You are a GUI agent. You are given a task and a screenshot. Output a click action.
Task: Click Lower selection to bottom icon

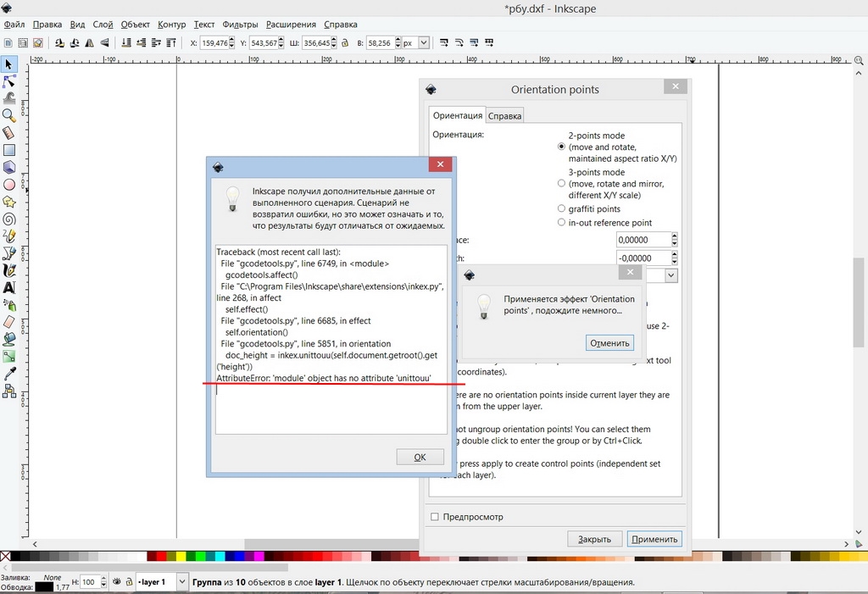[126, 42]
